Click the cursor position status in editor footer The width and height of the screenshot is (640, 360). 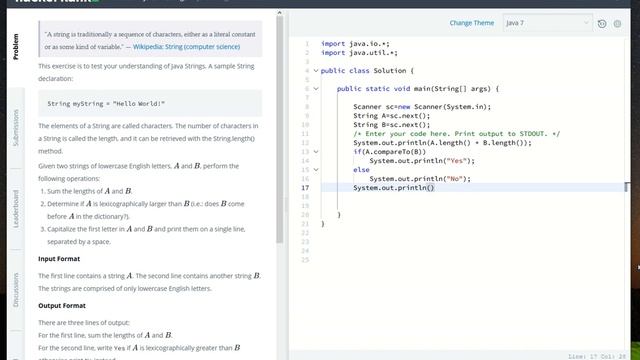click(x=597, y=356)
